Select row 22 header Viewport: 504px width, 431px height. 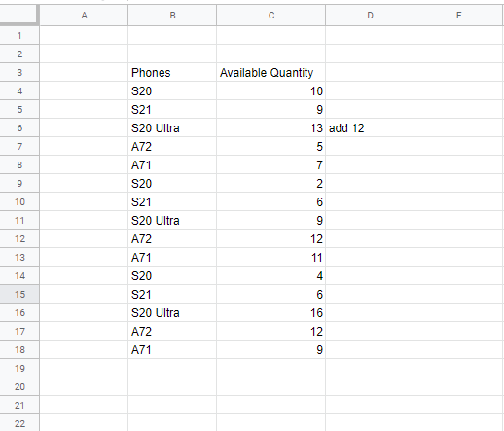tap(19, 423)
